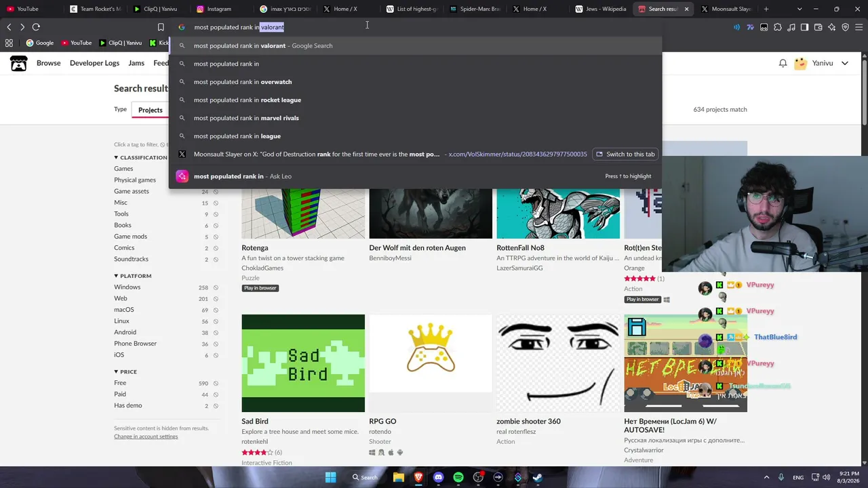Open the itch.io home logo

tap(18, 63)
